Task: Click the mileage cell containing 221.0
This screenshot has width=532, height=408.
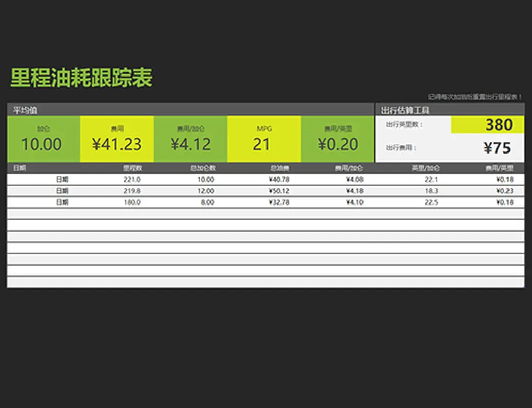Action: [132, 180]
